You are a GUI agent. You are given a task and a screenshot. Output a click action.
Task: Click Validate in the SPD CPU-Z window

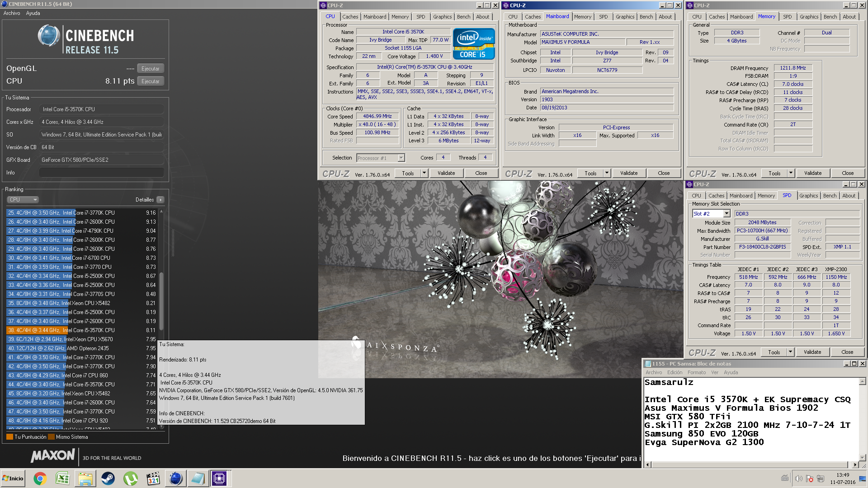812,352
